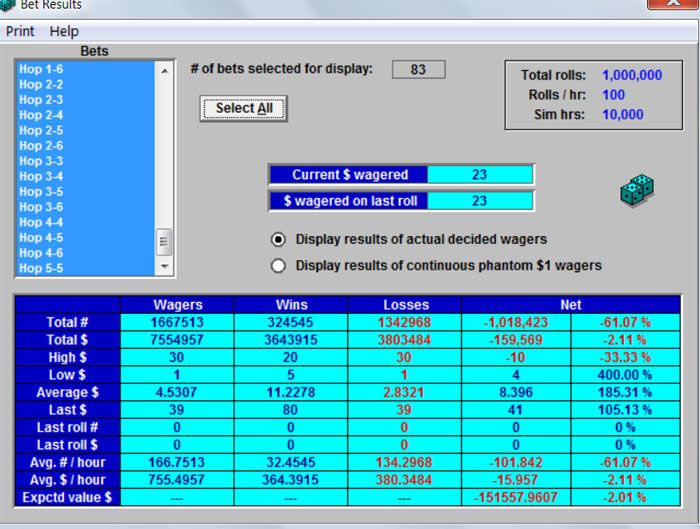This screenshot has height=529, width=700.
Task: Click the bets list scroll up arrow
Action: [164, 71]
